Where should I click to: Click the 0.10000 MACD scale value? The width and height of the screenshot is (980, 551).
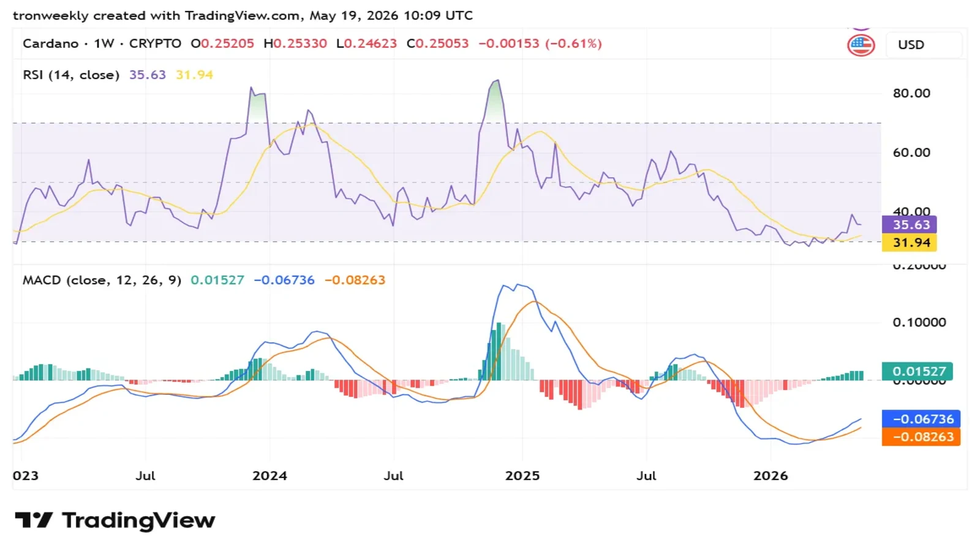point(919,322)
